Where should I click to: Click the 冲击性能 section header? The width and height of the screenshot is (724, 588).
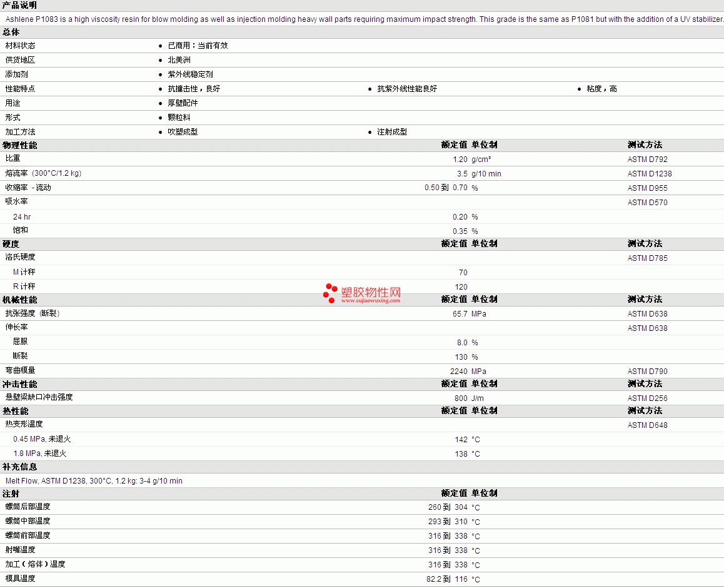pos(20,384)
